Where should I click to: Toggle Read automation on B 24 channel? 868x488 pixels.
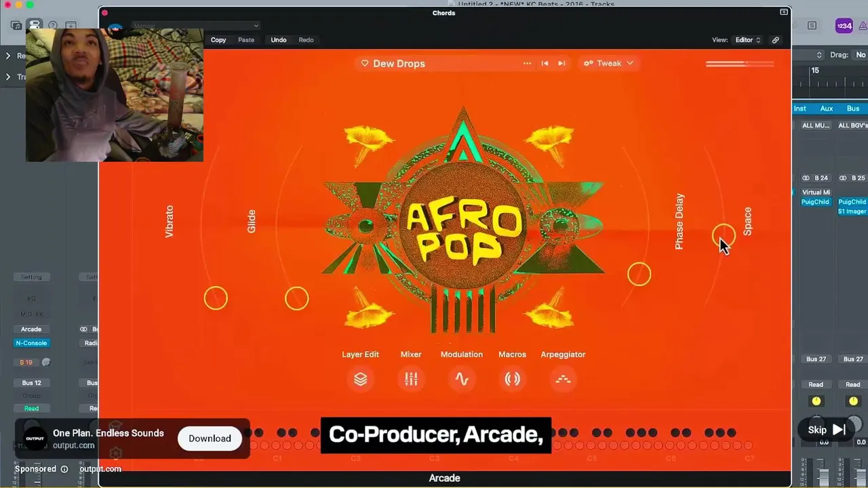(816, 384)
